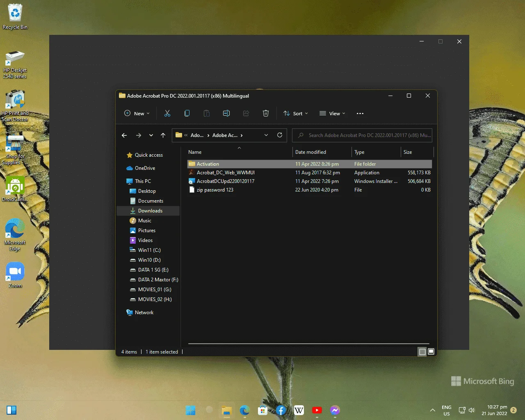The image size is (525, 420).
Task: Expand address bar history chevron
Action: 266,135
